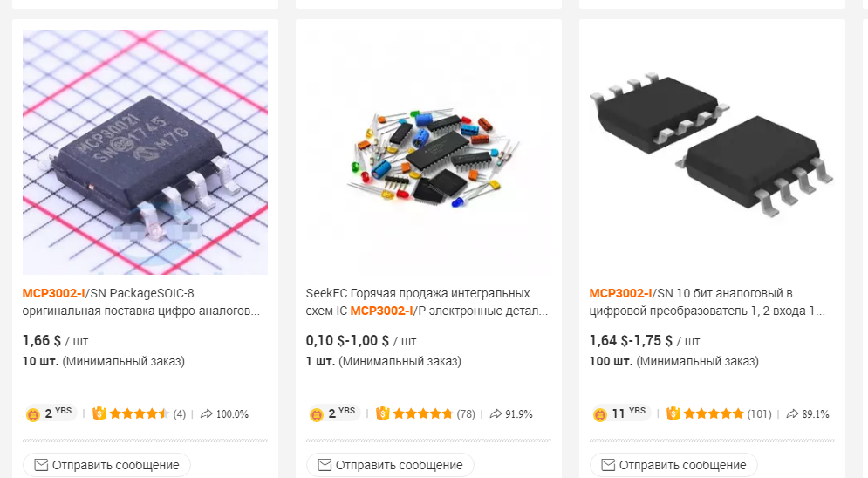
Task: Send a message to the SeekEC supplier
Action: point(390,465)
